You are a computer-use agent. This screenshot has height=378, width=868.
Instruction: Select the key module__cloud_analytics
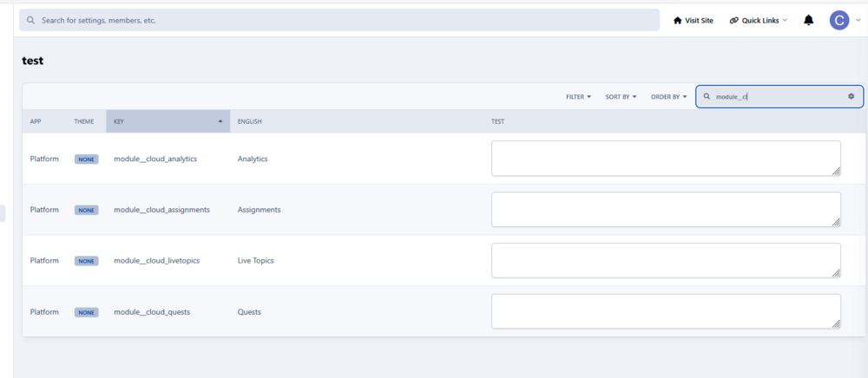coord(155,159)
